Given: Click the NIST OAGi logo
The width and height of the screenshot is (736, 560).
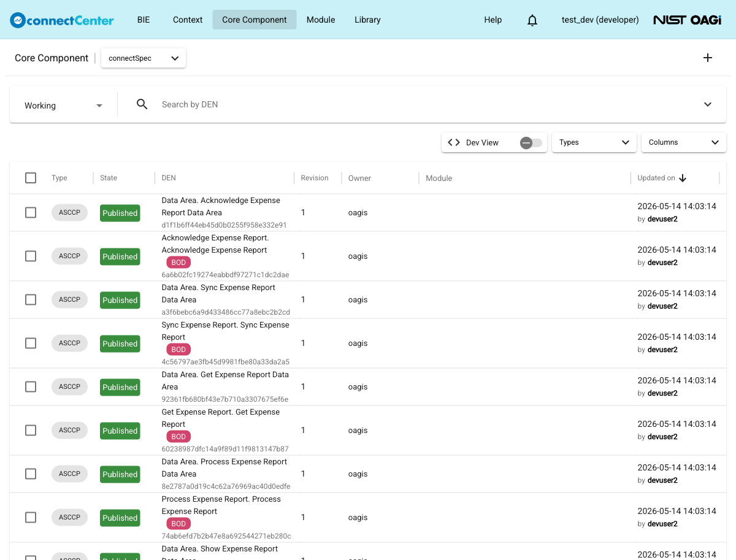Looking at the screenshot, I should (x=687, y=20).
